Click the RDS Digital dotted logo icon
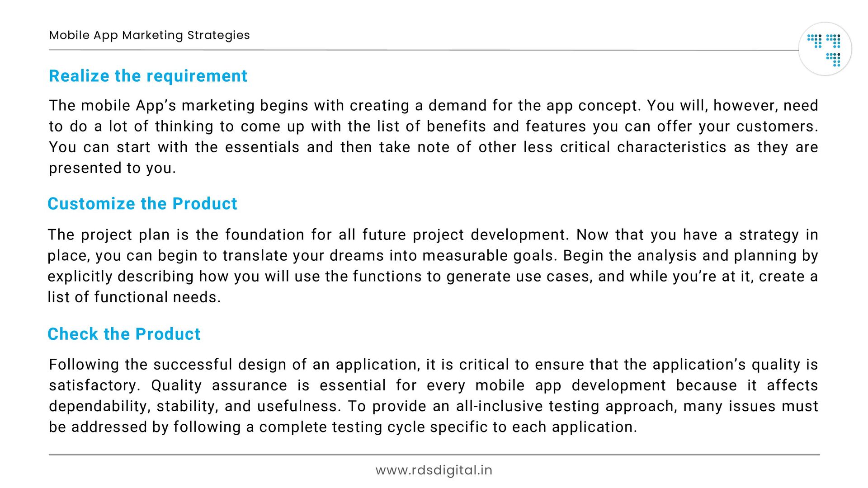This screenshot has height=488, width=868. pyautogui.click(x=825, y=49)
